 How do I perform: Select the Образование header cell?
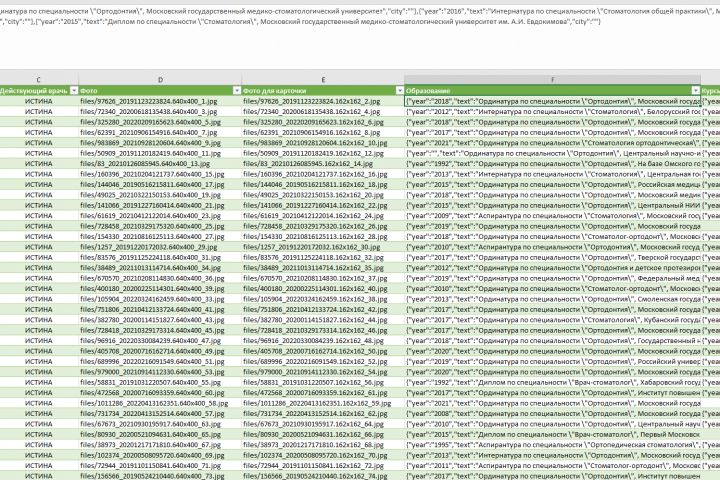[x=552, y=91]
